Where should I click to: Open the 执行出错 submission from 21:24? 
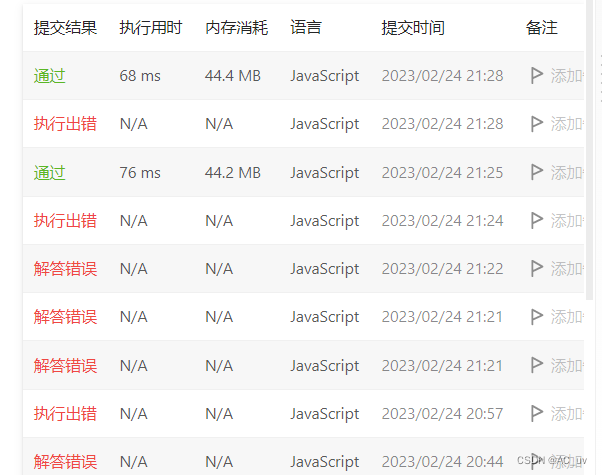coord(65,220)
